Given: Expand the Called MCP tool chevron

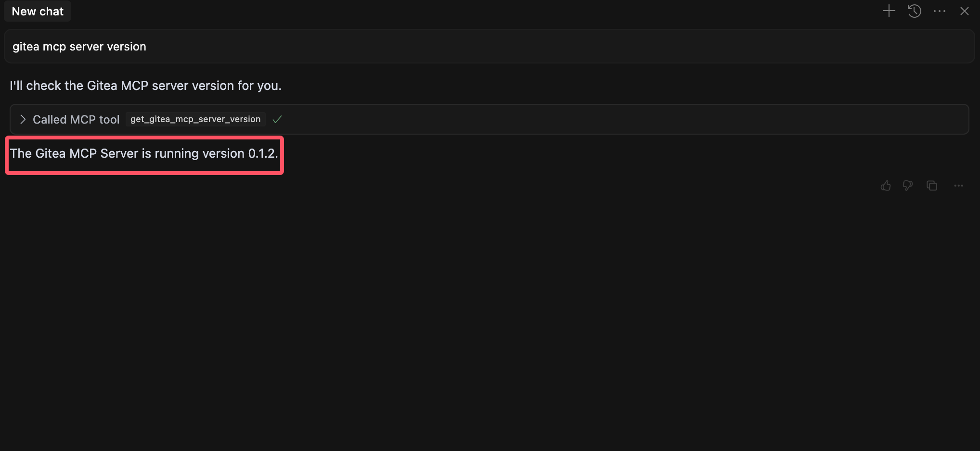Looking at the screenshot, I should tap(23, 119).
